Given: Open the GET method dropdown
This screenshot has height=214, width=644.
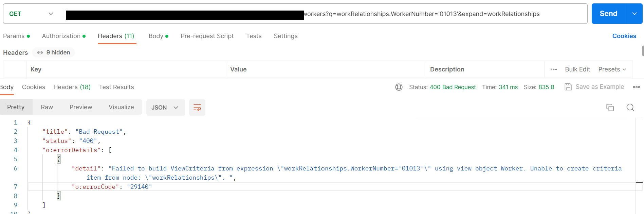Looking at the screenshot, I should click(31, 14).
